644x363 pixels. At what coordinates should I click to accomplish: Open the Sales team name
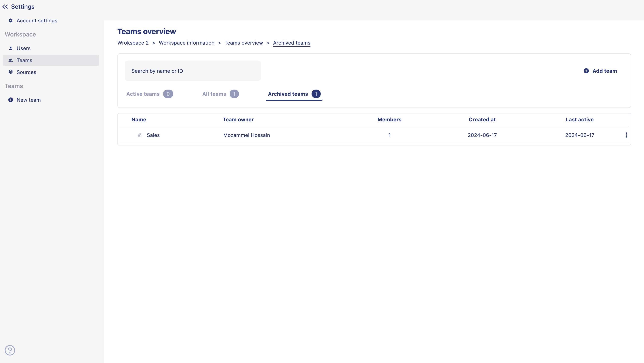coord(153,135)
